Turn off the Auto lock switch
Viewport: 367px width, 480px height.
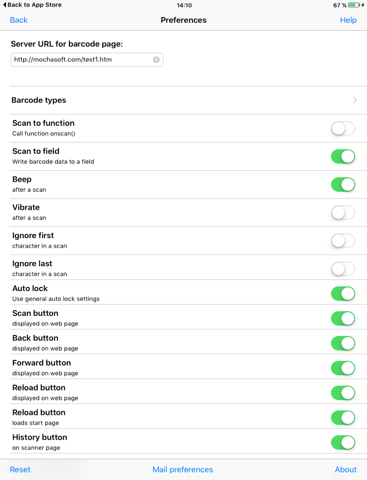pos(343,293)
